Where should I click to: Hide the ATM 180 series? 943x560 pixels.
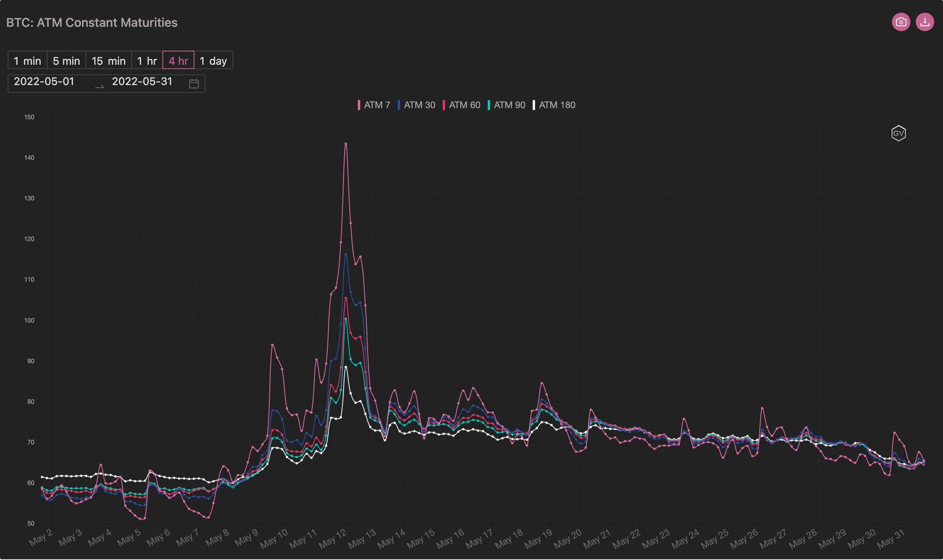[x=557, y=105]
